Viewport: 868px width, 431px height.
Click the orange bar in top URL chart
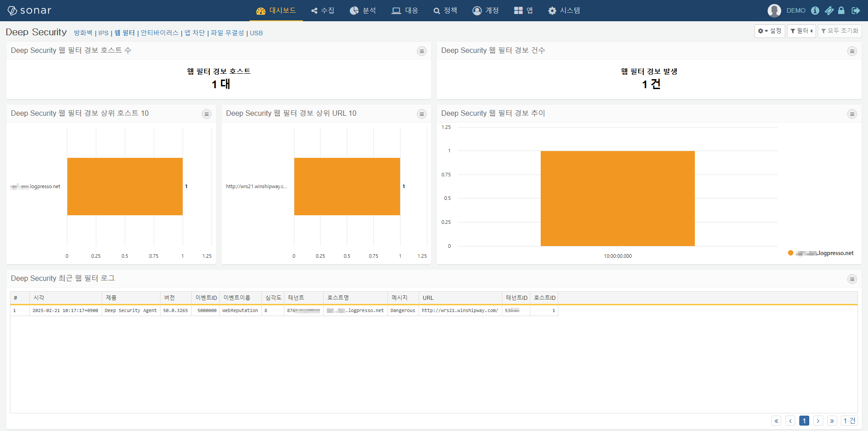[x=347, y=186]
